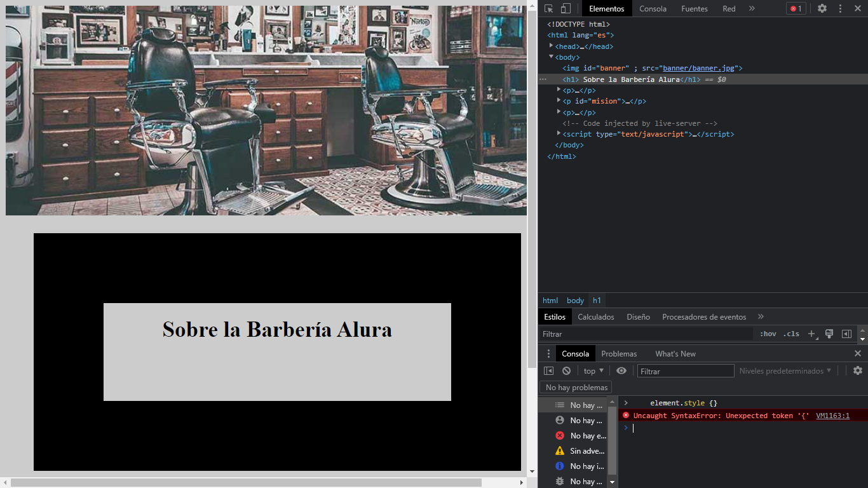This screenshot has width=868, height=488.
Task: Add new style rule plus icon
Action: point(811,334)
